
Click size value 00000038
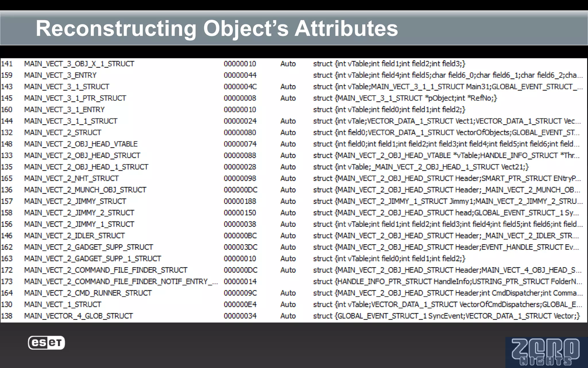(240, 224)
